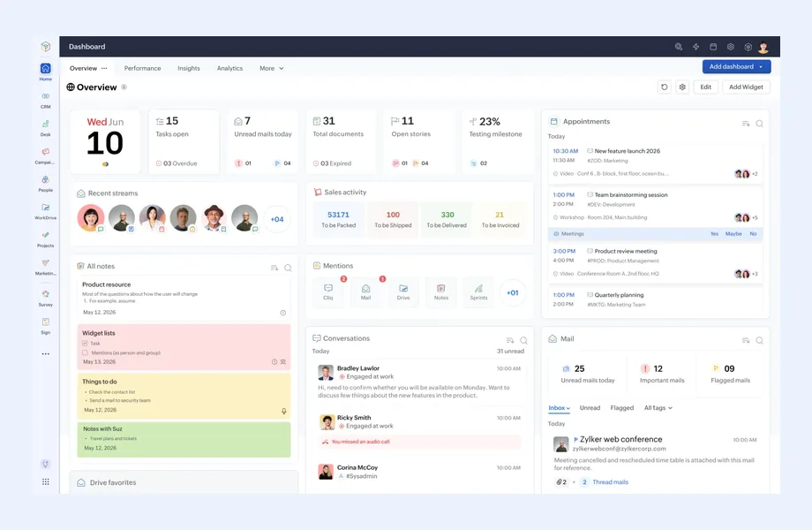Switch to the Analytics tab
Image resolution: width=812 pixels, height=530 pixels.
tap(229, 68)
